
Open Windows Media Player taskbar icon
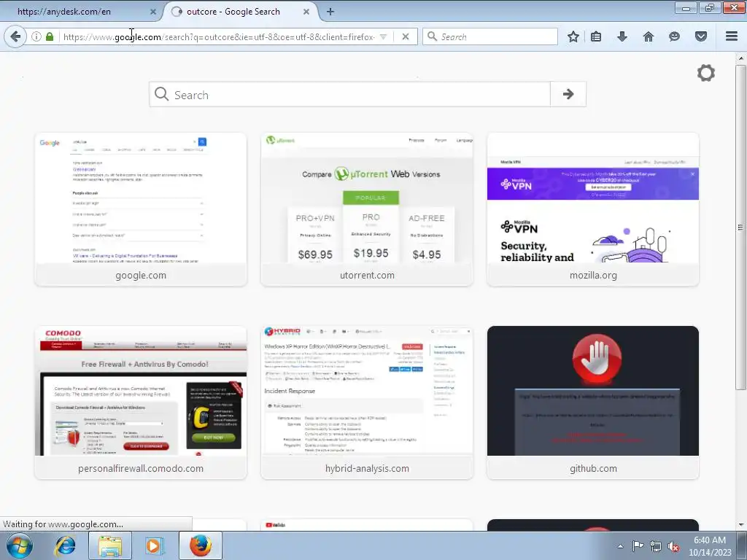(154, 545)
